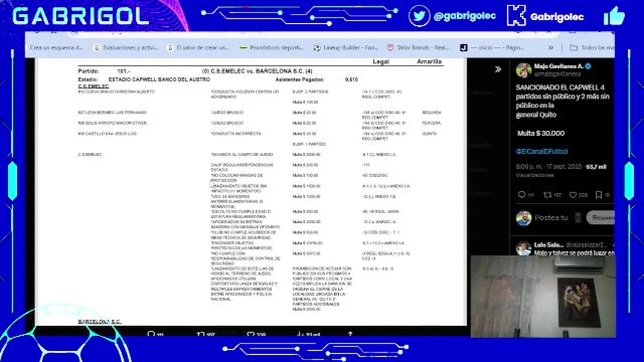Click the 'Multa $ 30.000' text in tweet
The width and height of the screenshot is (644, 362).
(541, 133)
